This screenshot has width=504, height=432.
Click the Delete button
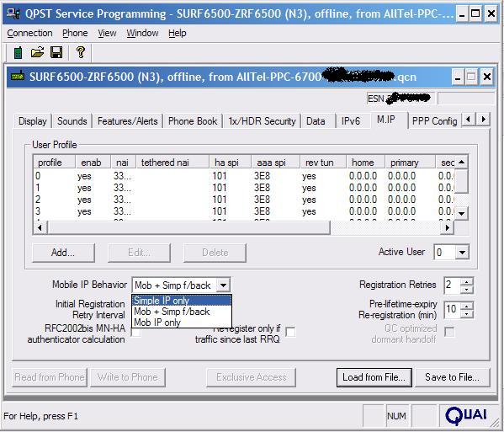pyautogui.click(x=215, y=253)
